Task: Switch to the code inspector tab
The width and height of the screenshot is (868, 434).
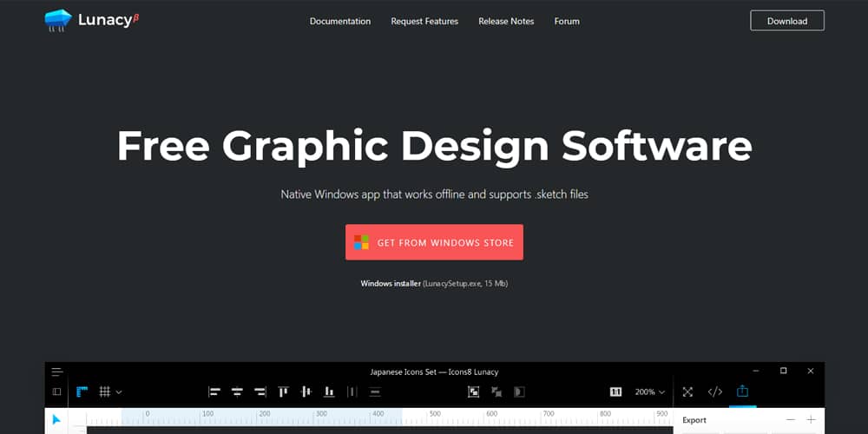Action: click(714, 392)
